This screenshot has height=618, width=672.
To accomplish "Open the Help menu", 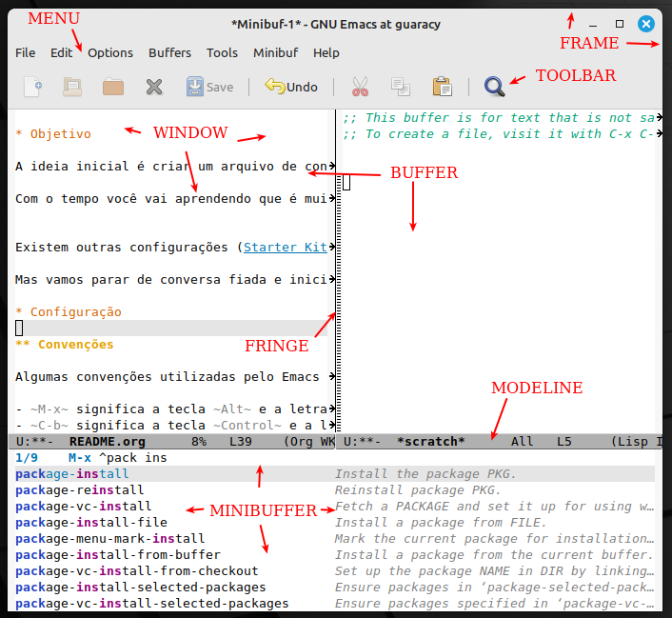I will (326, 52).
